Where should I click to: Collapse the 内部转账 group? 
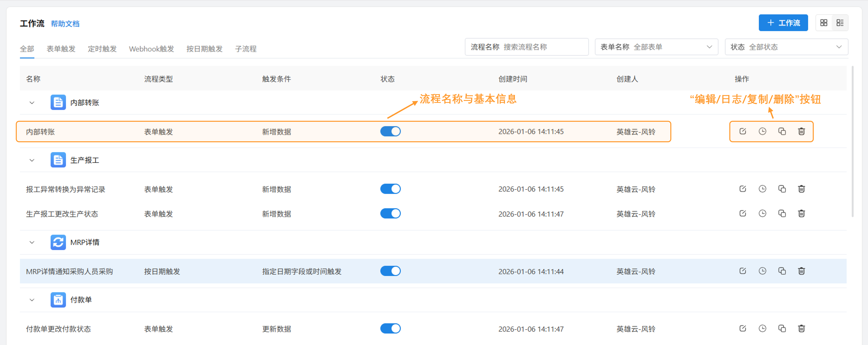[x=32, y=103]
